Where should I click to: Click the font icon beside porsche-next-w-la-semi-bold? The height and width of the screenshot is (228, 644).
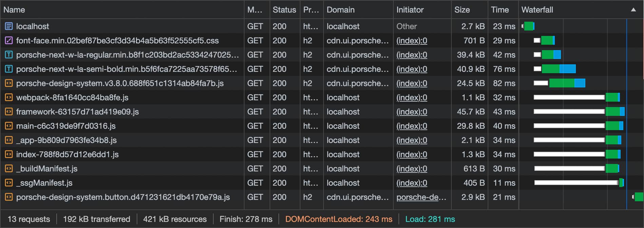8,69
